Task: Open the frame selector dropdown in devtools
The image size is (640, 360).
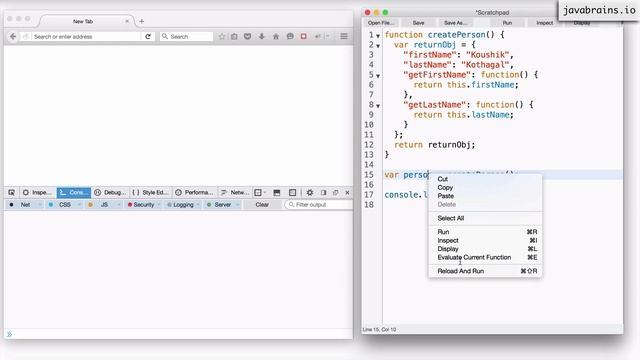Action: [260, 192]
